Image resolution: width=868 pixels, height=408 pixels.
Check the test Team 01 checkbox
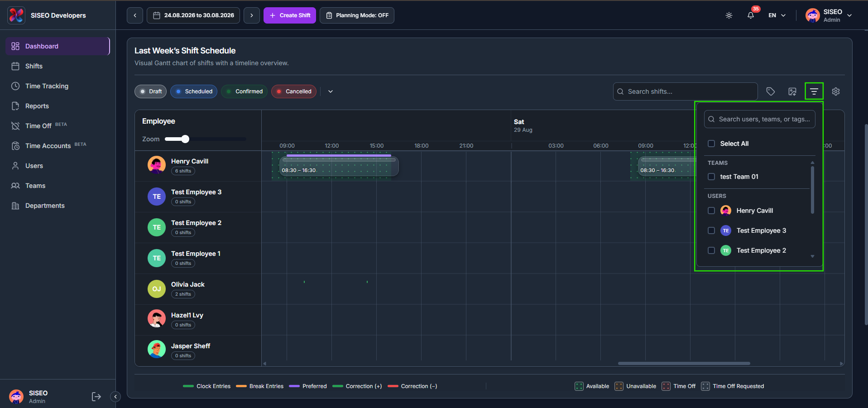click(x=711, y=177)
